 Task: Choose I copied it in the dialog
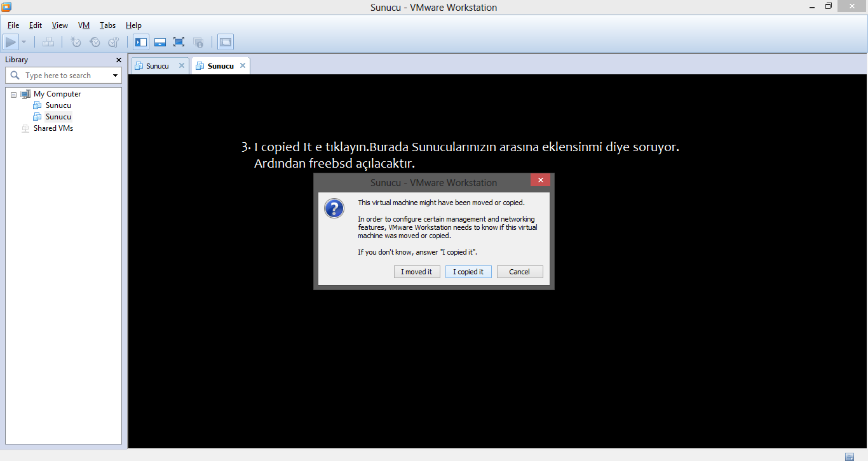point(468,272)
